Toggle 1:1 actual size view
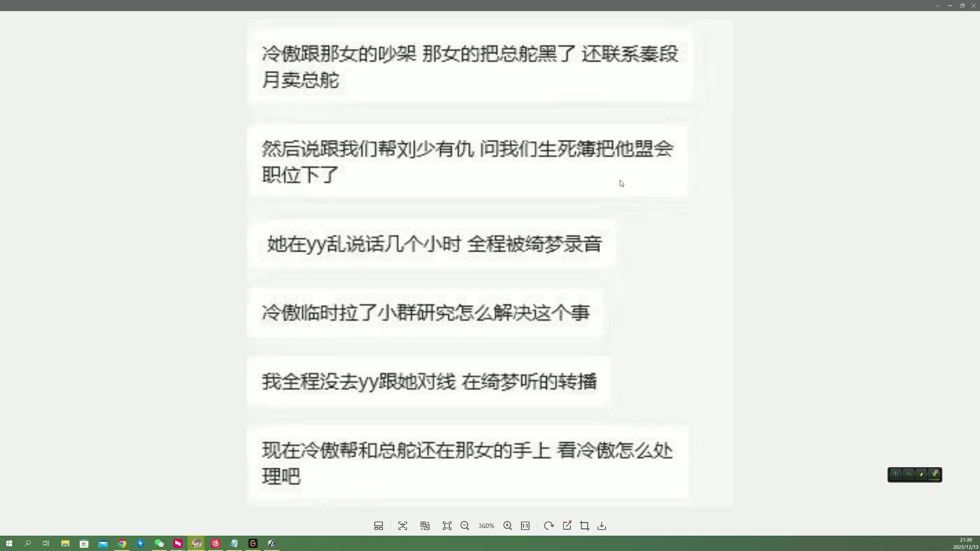The height and width of the screenshot is (551, 980). click(x=526, y=525)
